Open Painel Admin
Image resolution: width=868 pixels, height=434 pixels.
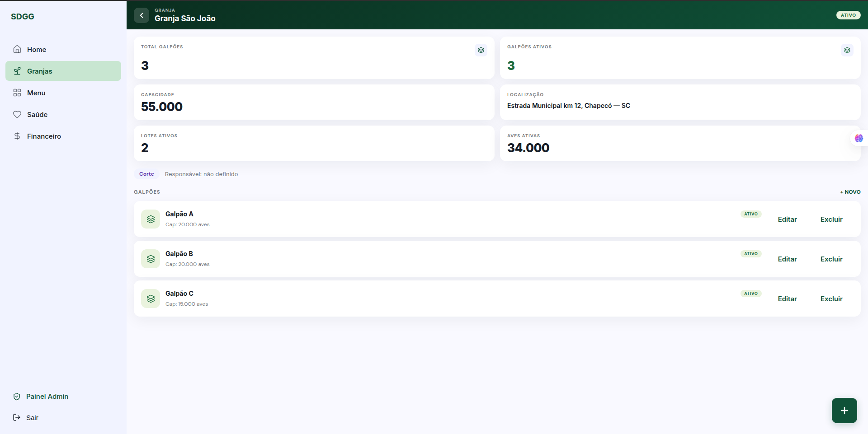tap(63, 397)
